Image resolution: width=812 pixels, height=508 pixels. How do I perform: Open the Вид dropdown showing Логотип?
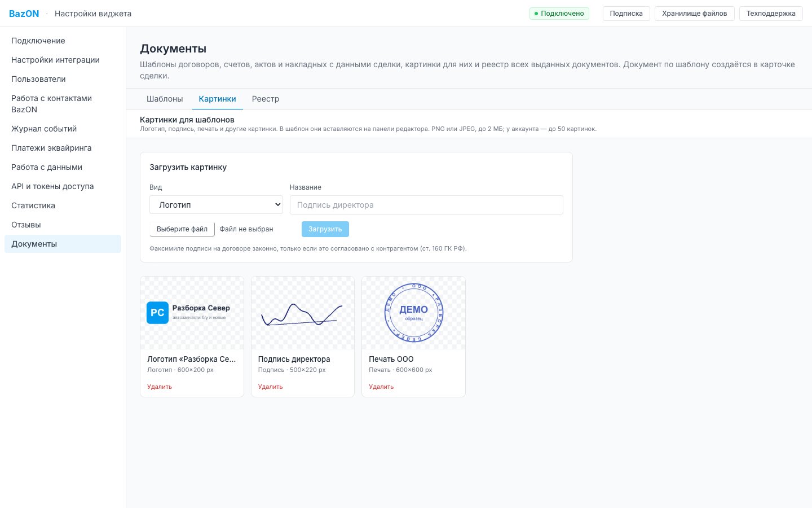point(217,205)
